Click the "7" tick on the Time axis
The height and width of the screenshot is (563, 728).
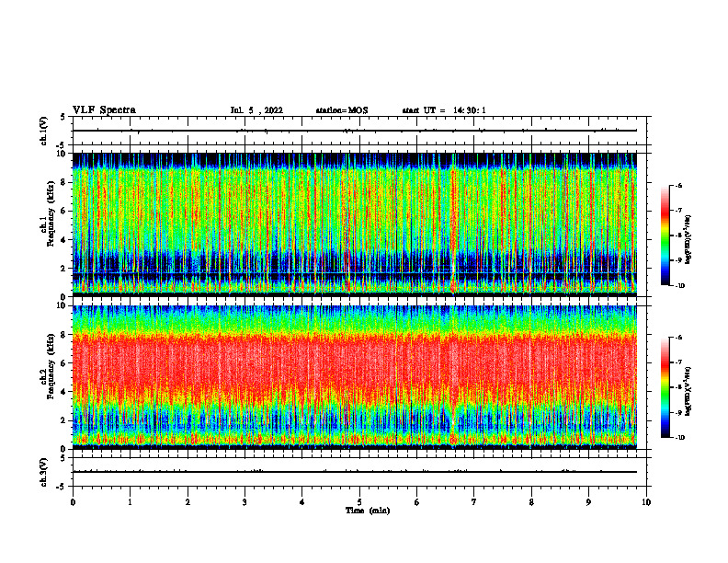474,502
